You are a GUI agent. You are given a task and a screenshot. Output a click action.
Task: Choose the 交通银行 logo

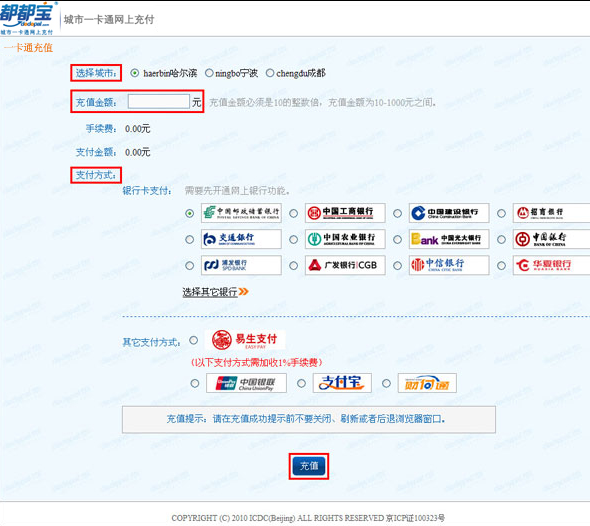(241, 239)
